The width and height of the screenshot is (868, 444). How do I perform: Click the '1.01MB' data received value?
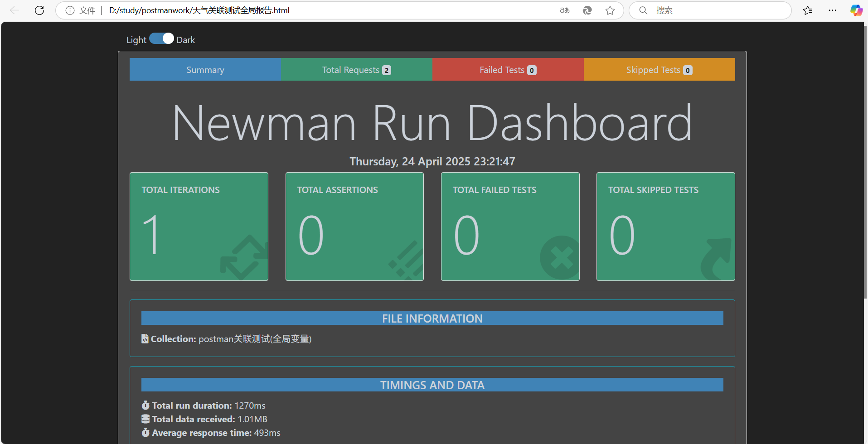252,419
